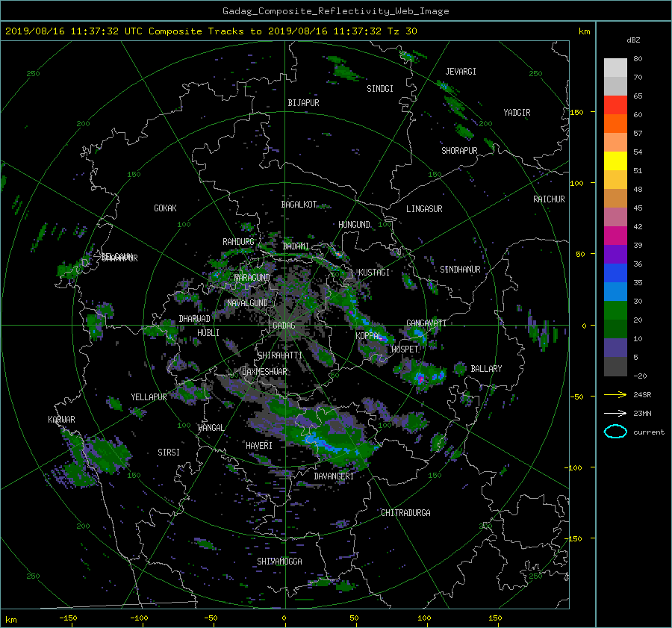Viewport: 672px width, 628px height.
Task: Click the GADAG label at radar center
Action: click(x=284, y=326)
